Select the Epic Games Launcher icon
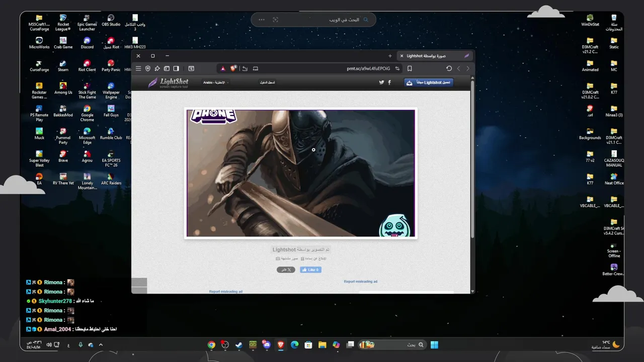Image resolution: width=644 pixels, height=362 pixels. tap(87, 23)
